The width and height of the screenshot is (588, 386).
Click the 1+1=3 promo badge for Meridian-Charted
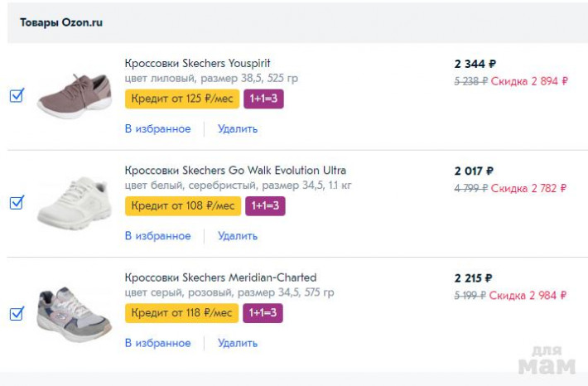(263, 313)
